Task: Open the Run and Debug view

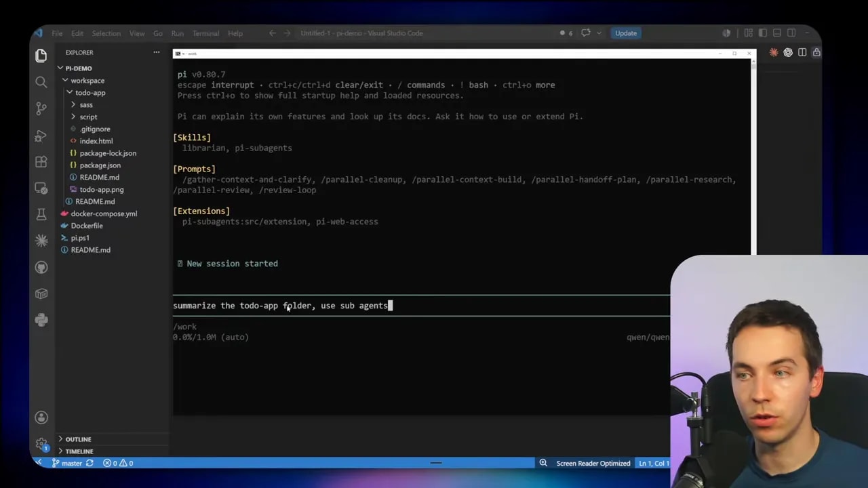Action: (x=41, y=136)
